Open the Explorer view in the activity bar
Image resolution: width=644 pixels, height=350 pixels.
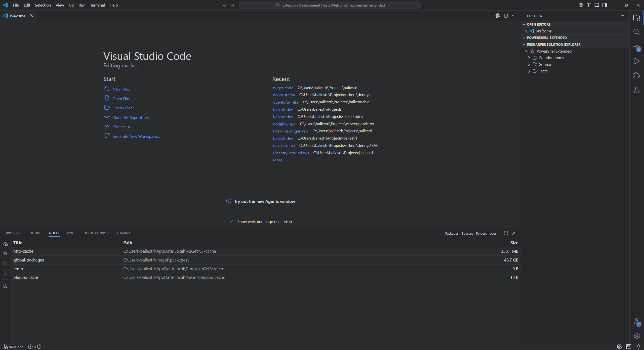click(636, 18)
